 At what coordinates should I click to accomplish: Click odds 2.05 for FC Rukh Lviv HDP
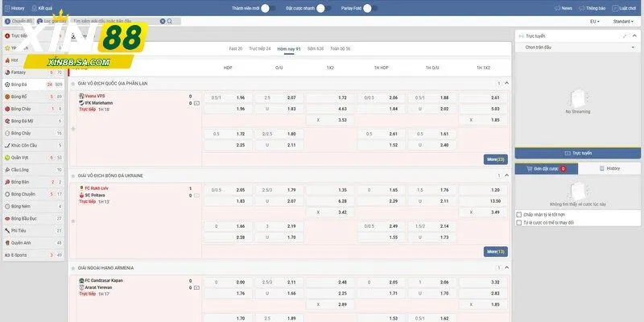coord(241,190)
